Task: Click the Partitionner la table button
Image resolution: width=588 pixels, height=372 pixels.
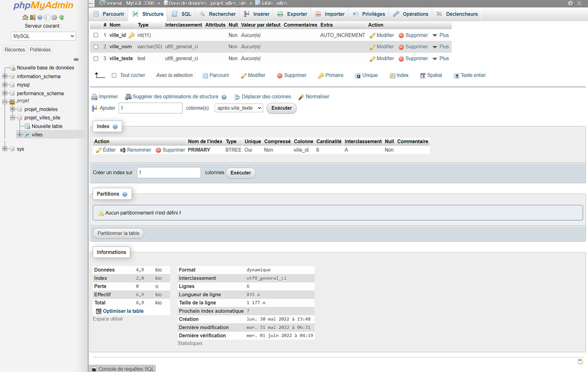Action: pyautogui.click(x=118, y=233)
